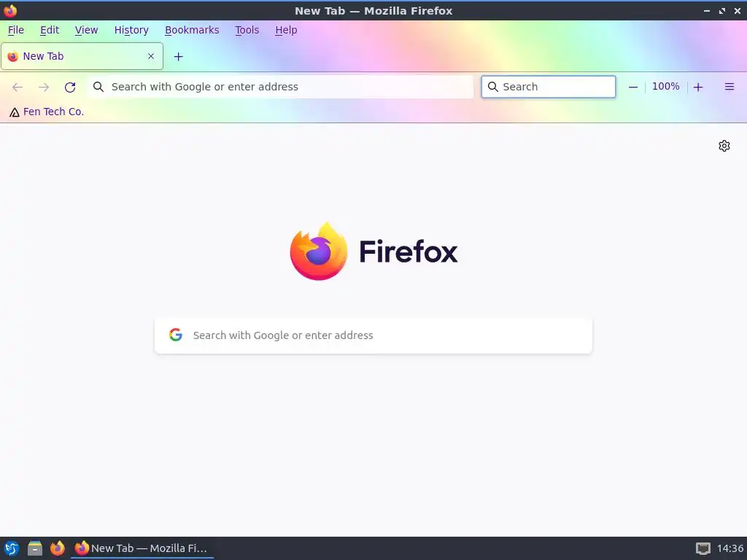Screen dimensions: 747x560
Task: Click the magnifier icon in Search box
Action: 492,87
